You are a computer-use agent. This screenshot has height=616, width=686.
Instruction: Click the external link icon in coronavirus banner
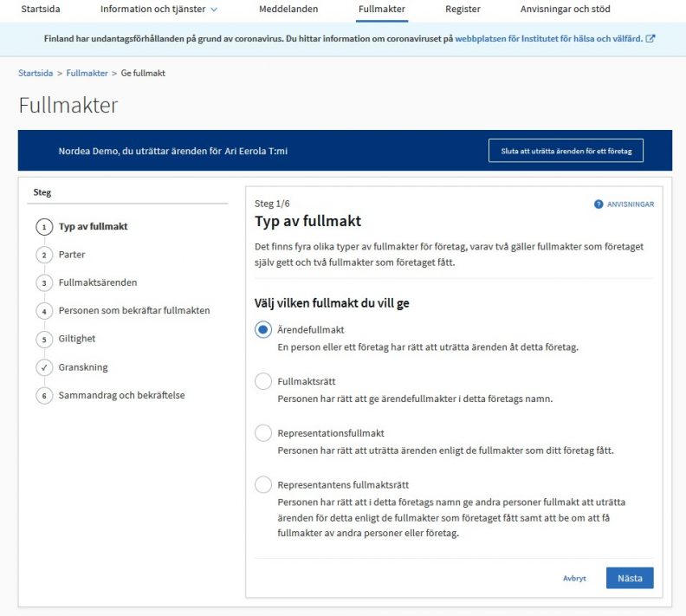(650, 38)
